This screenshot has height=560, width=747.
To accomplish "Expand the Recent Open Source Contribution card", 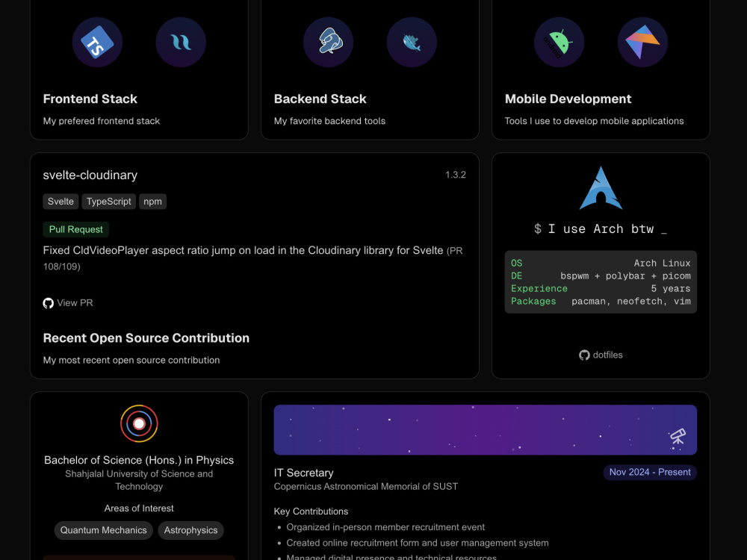I will (x=146, y=337).
